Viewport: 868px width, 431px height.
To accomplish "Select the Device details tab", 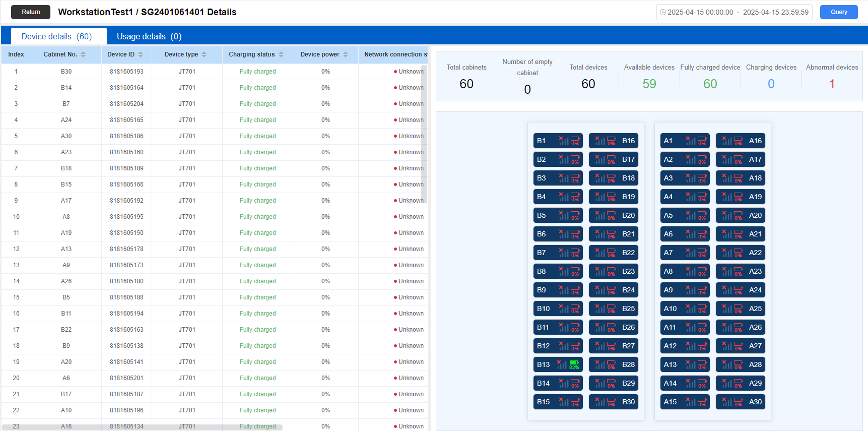I will tap(56, 36).
